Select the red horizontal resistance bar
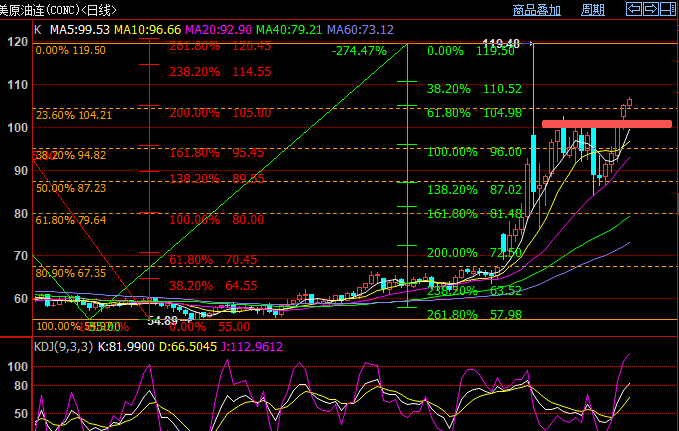 coord(606,124)
